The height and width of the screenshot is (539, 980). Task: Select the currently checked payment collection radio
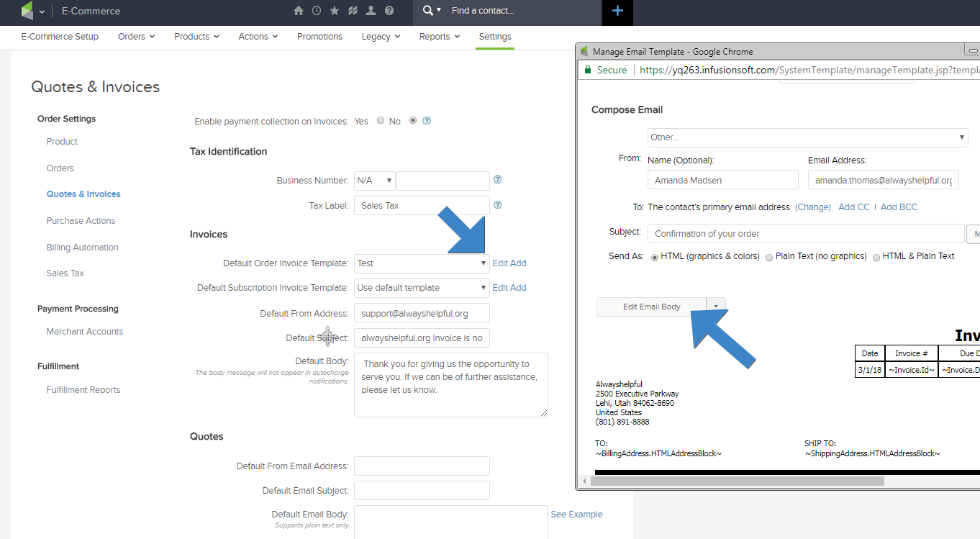pyautogui.click(x=413, y=121)
